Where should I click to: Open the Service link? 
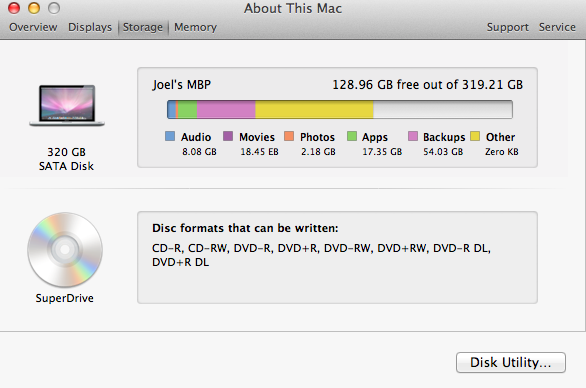point(557,27)
